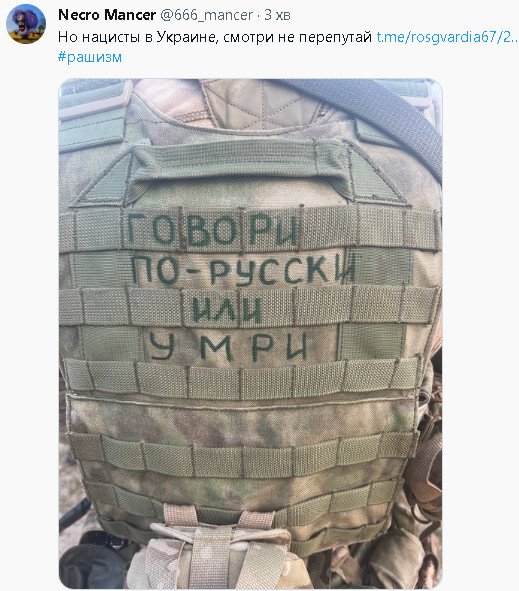Click the word "УМРИ" in the photo
Viewport: 519px width, 591px height.
229,347
